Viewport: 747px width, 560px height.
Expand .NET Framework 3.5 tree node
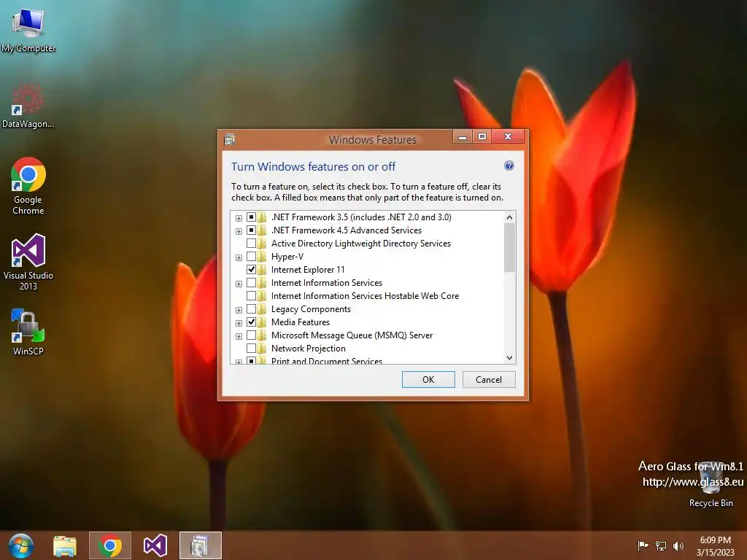pos(239,218)
